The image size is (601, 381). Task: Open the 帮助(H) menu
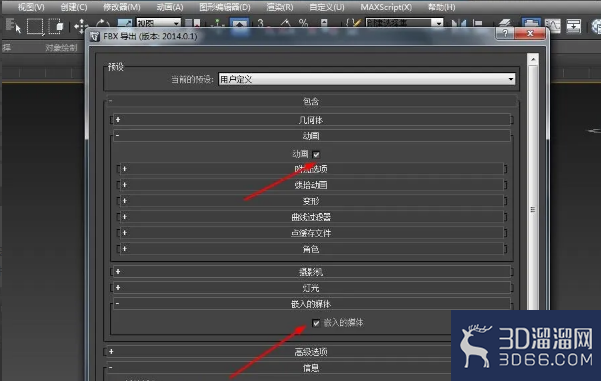442,7
